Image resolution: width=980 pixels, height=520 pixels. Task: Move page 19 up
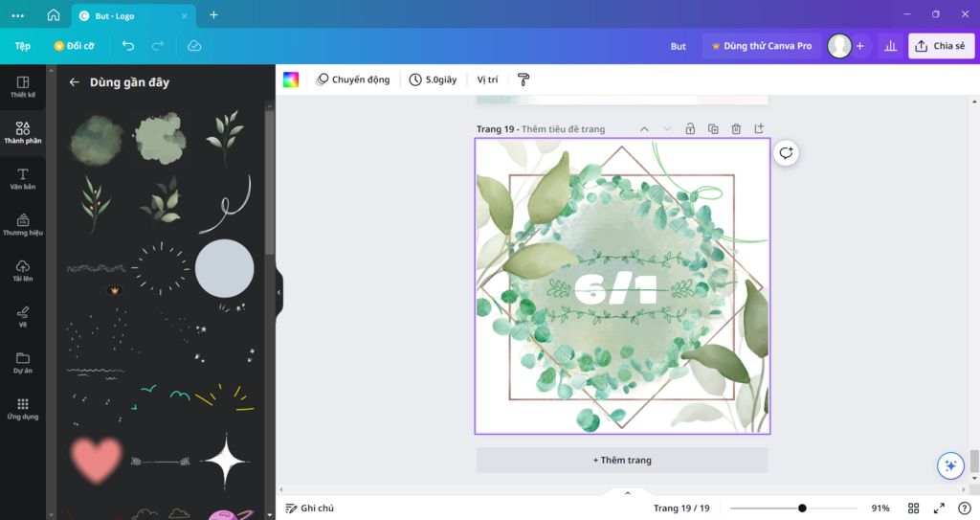click(644, 129)
